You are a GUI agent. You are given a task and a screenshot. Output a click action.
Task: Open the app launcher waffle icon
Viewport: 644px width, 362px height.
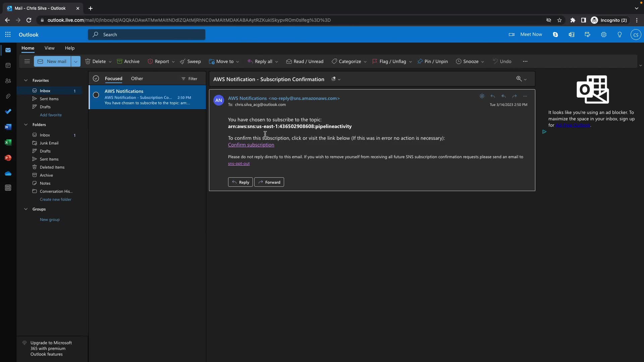(8, 35)
